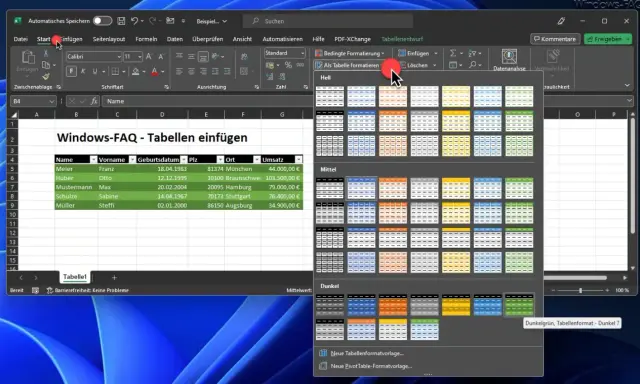
Task: Click Neue PivotTable-Formatvorlage entry
Action: tap(366, 366)
